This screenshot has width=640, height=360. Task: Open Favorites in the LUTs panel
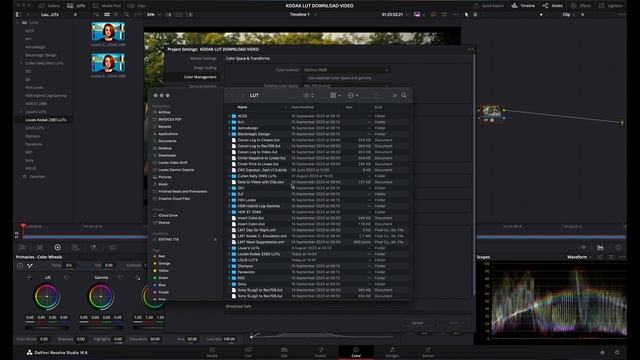pyautogui.click(x=37, y=176)
